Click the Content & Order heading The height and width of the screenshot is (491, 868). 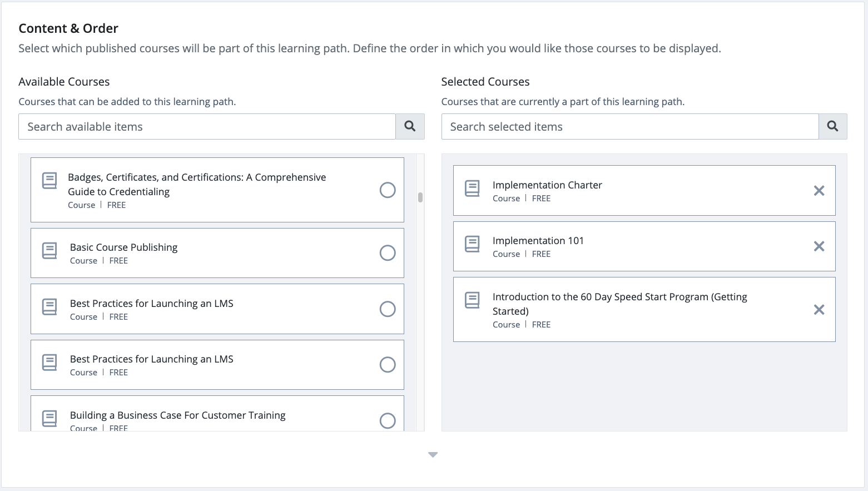click(x=68, y=28)
